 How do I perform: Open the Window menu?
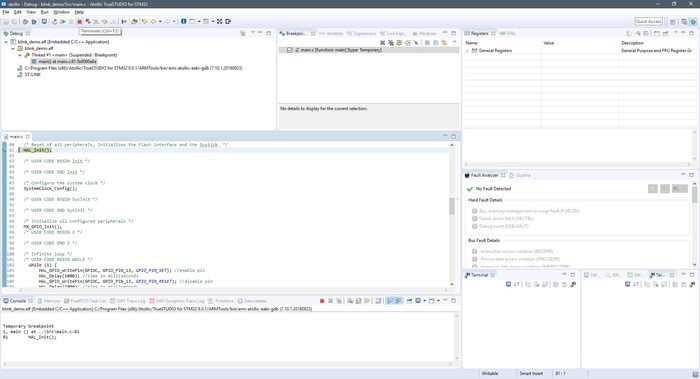point(61,12)
